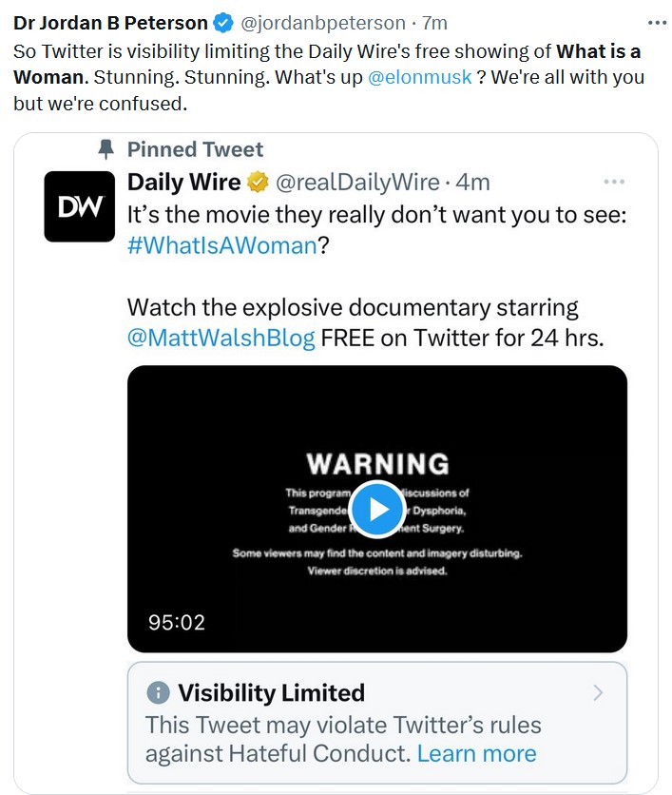Open the #WhatIsAWoman hashtag
This screenshot has width=672, height=795.
coord(222,245)
